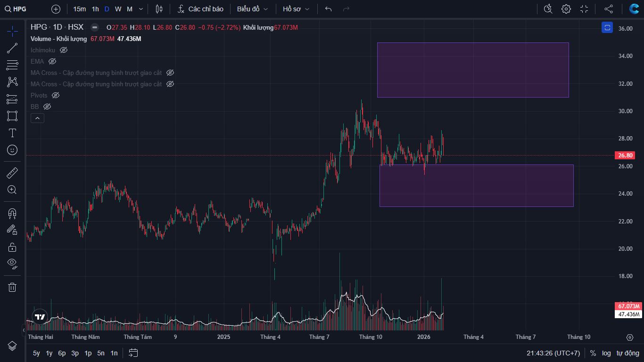The width and height of the screenshot is (644, 362).
Task: Click the blue button above the price scale
Action: pos(607,27)
